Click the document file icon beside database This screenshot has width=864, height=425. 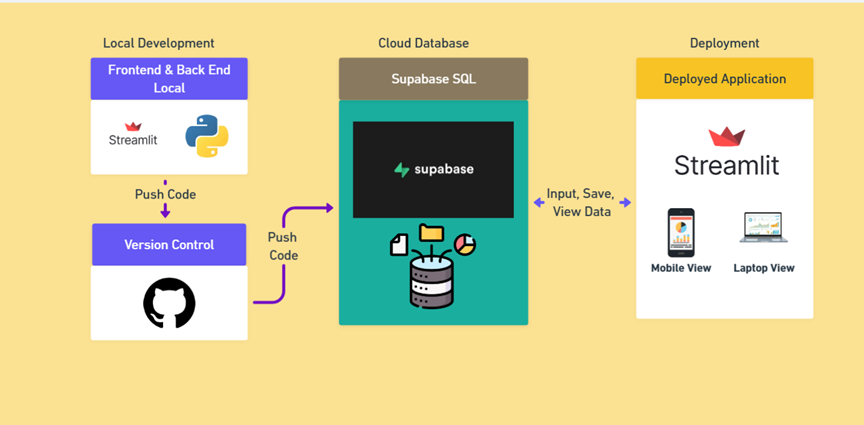(x=399, y=244)
